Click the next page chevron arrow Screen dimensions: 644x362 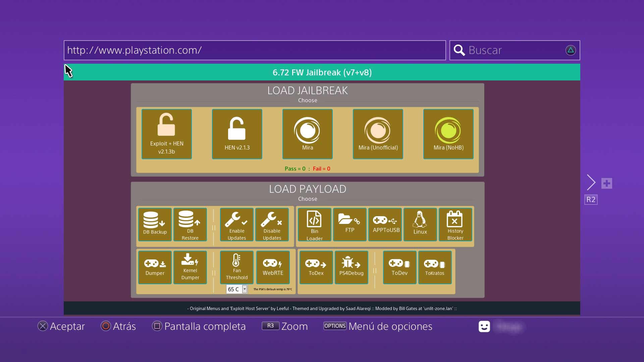click(591, 183)
